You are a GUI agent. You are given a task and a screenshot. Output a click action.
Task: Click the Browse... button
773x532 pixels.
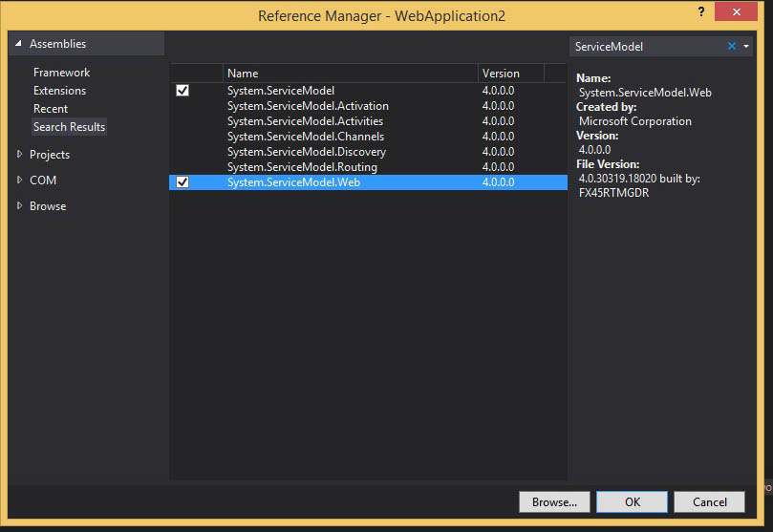coord(554,502)
